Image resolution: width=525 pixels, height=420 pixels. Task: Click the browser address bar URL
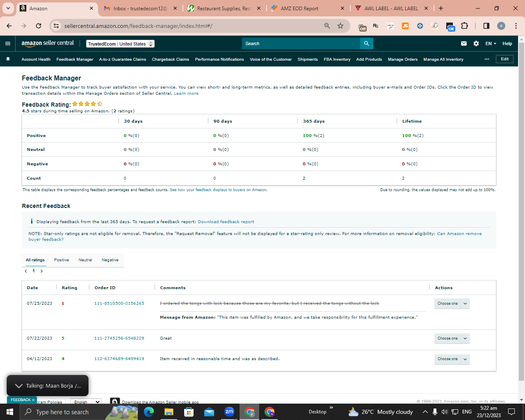click(138, 26)
